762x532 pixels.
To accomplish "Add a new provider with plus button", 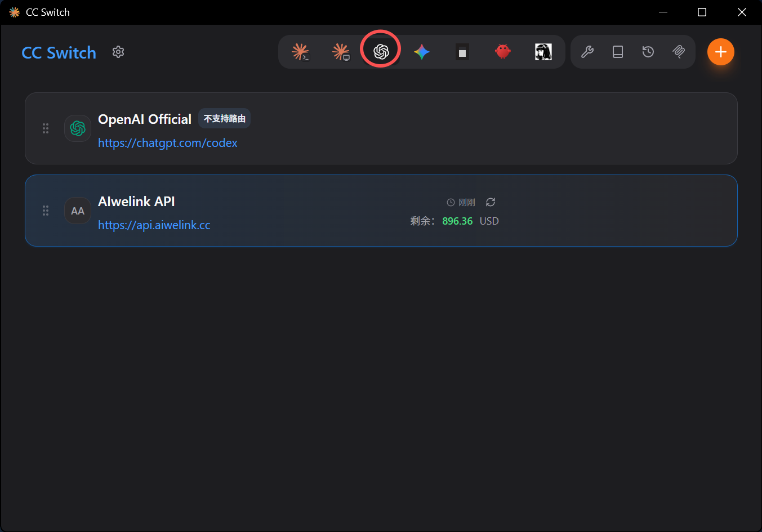I will coord(721,52).
